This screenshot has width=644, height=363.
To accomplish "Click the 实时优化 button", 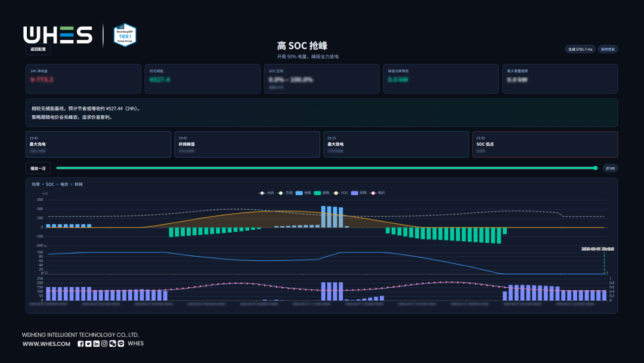I will coord(608,50).
